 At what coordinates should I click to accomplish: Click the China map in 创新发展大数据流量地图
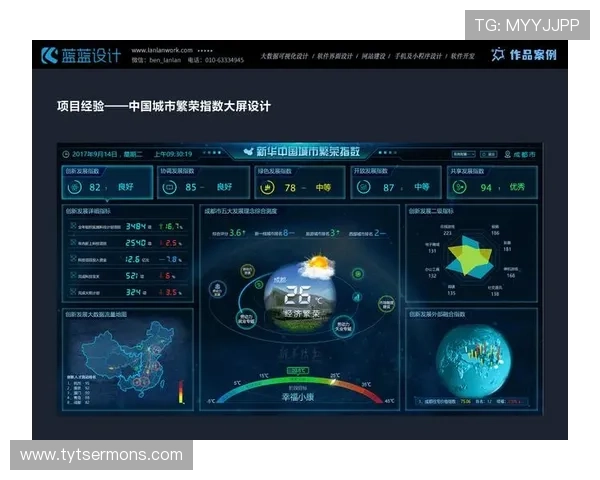pyautogui.click(x=128, y=358)
